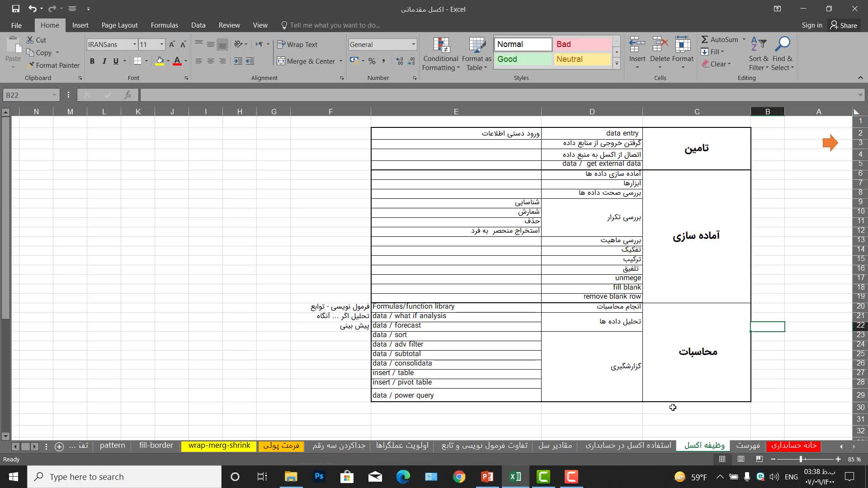Expand the General number format dropdown
The height and width of the screenshot is (488, 868).
[413, 44]
